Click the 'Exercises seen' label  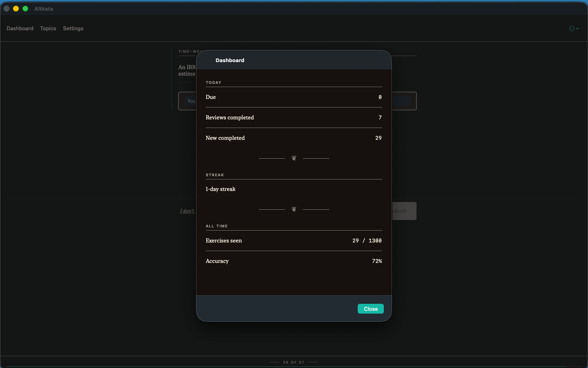tap(224, 240)
